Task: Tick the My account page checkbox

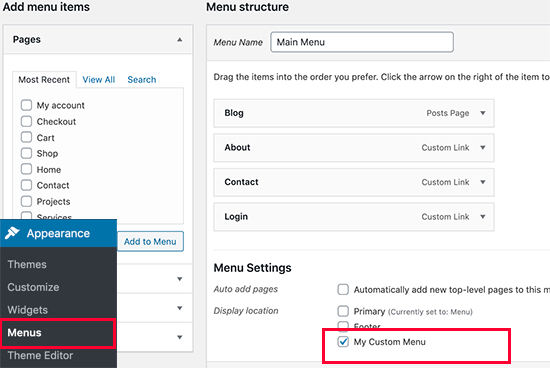Action: (26, 105)
